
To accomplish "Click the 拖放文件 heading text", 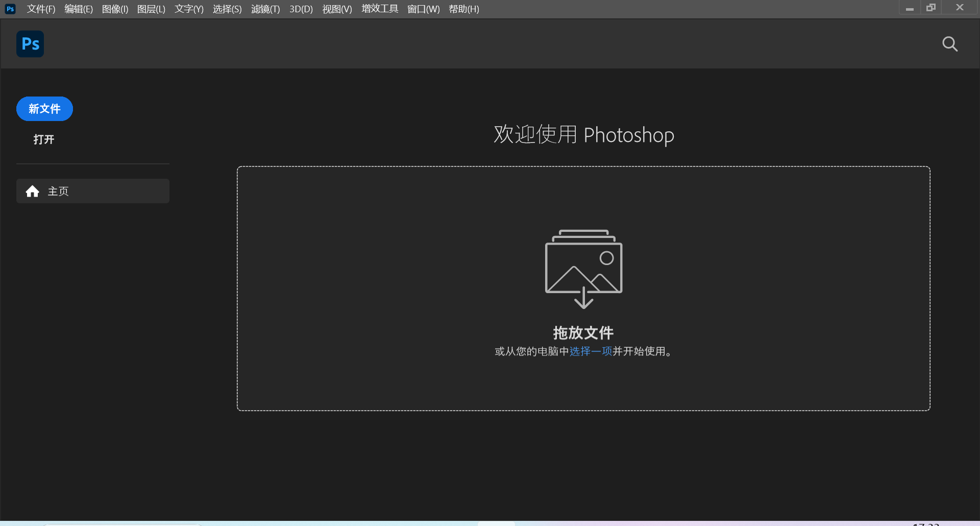I will pyautogui.click(x=583, y=333).
